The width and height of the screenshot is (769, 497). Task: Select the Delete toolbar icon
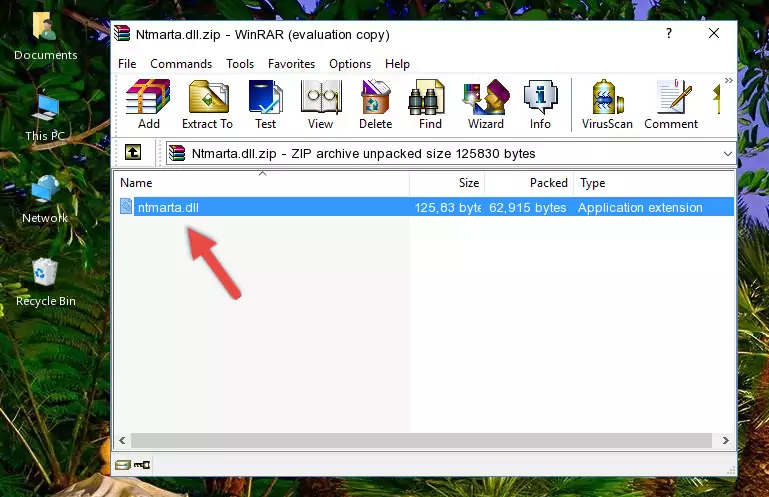[x=376, y=104]
